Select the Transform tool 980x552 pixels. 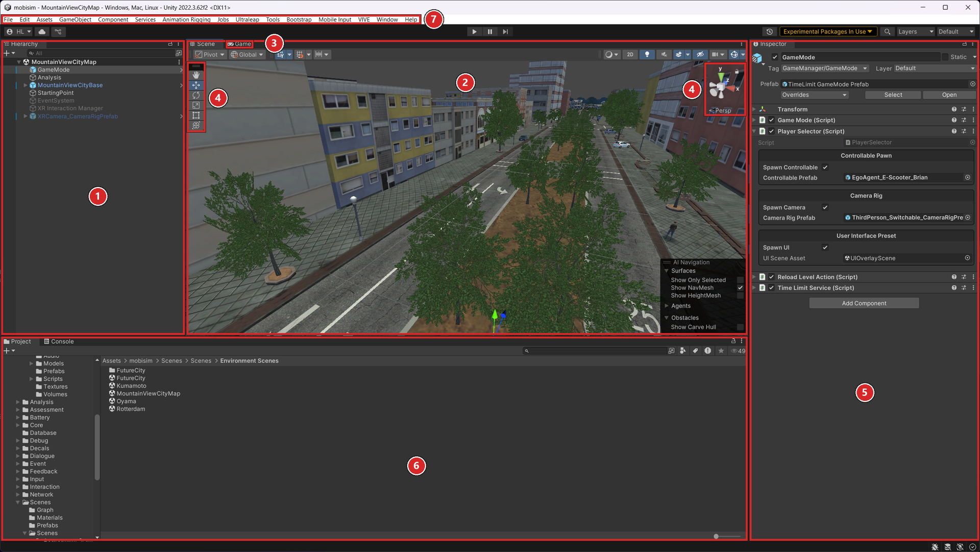[196, 125]
